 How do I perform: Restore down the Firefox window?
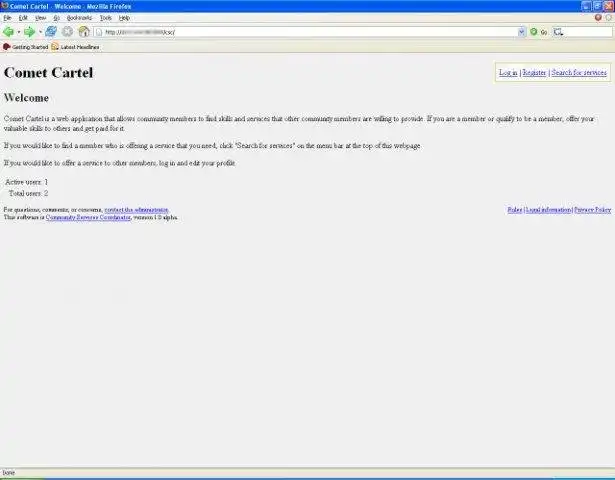pyautogui.click(x=597, y=6)
